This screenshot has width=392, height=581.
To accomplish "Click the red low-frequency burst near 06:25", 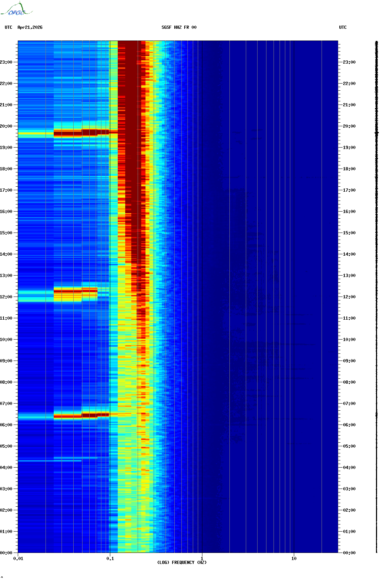I will [81, 415].
